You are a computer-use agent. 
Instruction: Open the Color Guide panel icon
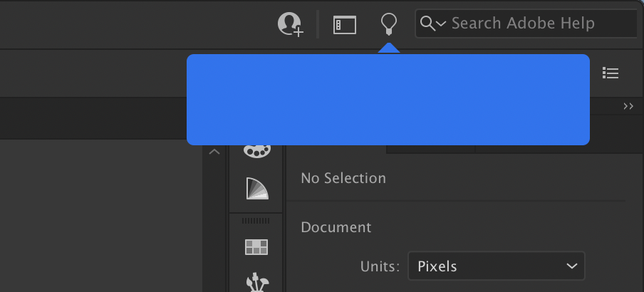pos(256,188)
